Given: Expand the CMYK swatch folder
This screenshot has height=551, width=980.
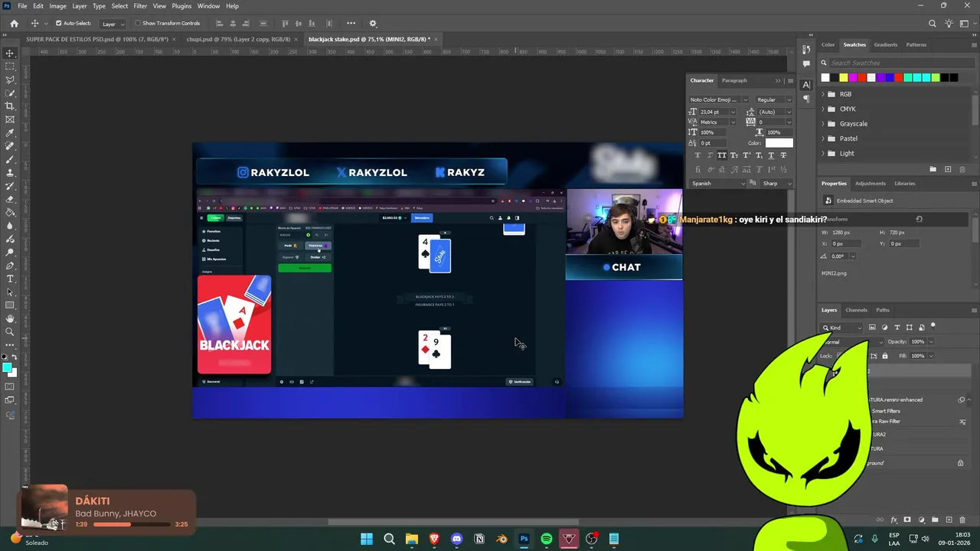Looking at the screenshot, I should point(823,109).
